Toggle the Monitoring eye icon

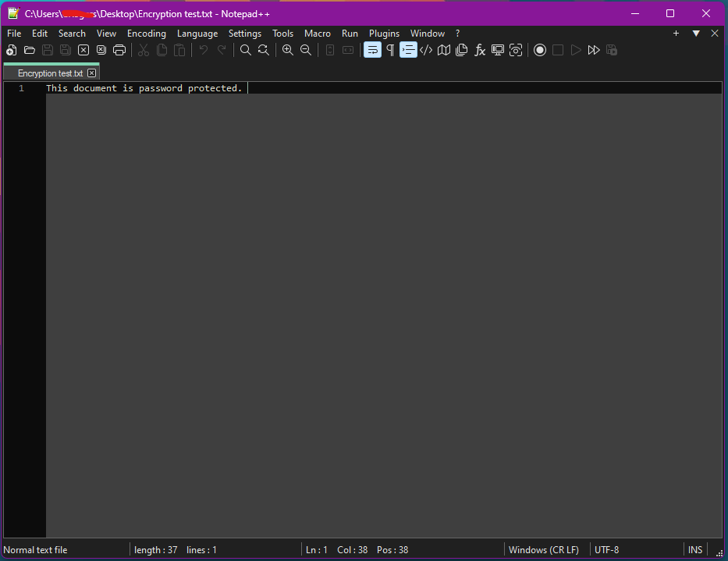(x=516, y=50)
